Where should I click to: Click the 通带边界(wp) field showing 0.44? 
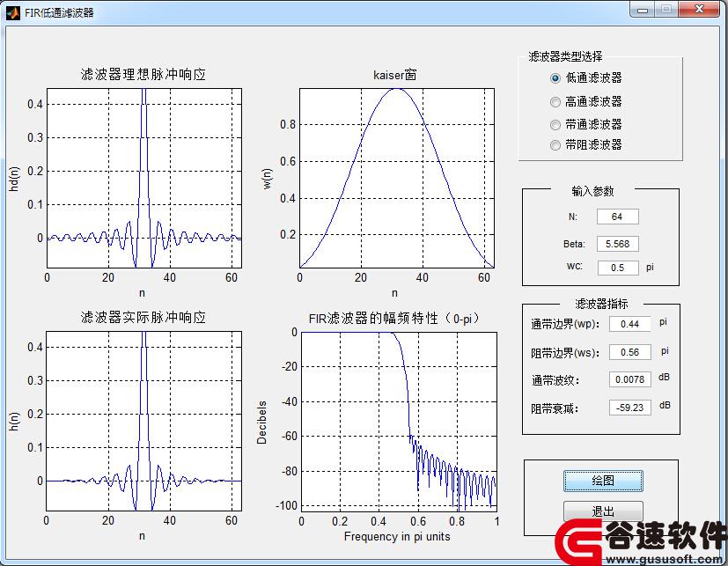click(629, 324)
